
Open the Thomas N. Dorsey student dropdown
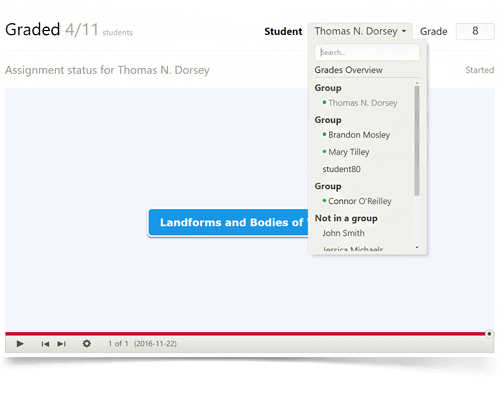tap(360, 31)
